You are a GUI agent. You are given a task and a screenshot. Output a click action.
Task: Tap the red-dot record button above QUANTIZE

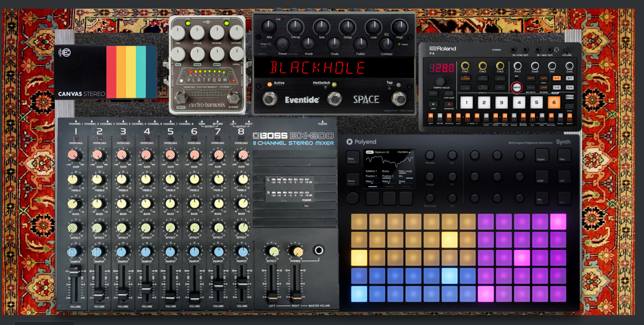[449, 104]
